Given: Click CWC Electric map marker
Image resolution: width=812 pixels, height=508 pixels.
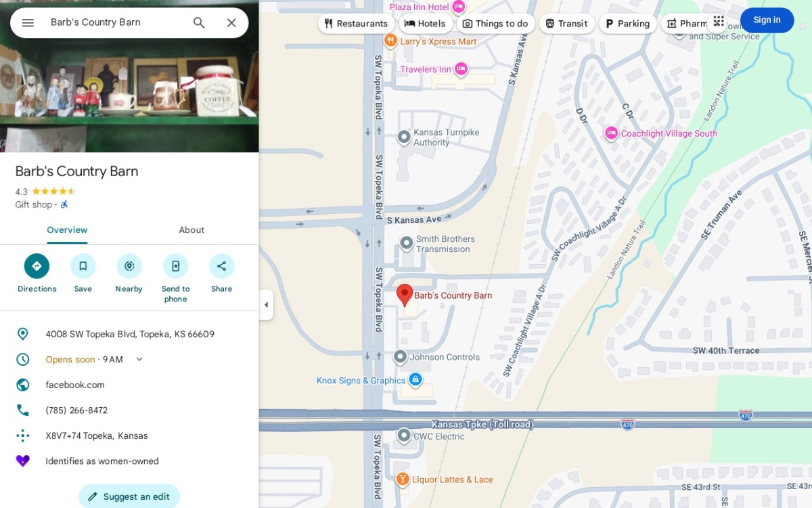Looking at the screenshot, I should coord(404,436).
